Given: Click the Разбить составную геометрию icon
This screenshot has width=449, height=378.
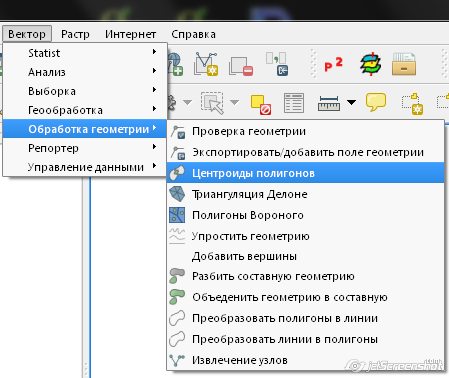Looking at the screenshot, I should coord(177,276).
